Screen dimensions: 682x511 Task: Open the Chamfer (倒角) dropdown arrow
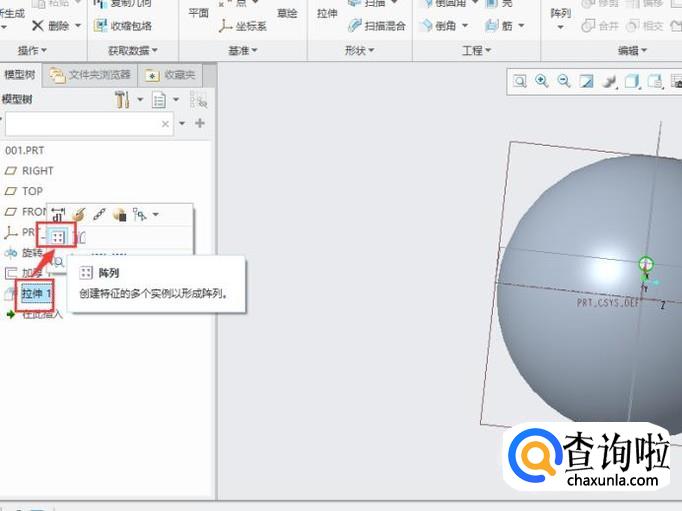pyautogui.click(x=465, y=26)
